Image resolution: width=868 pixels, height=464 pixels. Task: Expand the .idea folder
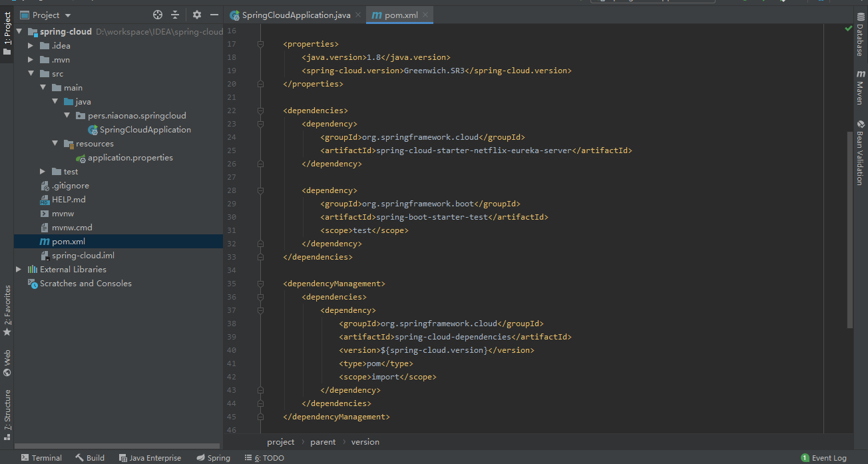31,46
